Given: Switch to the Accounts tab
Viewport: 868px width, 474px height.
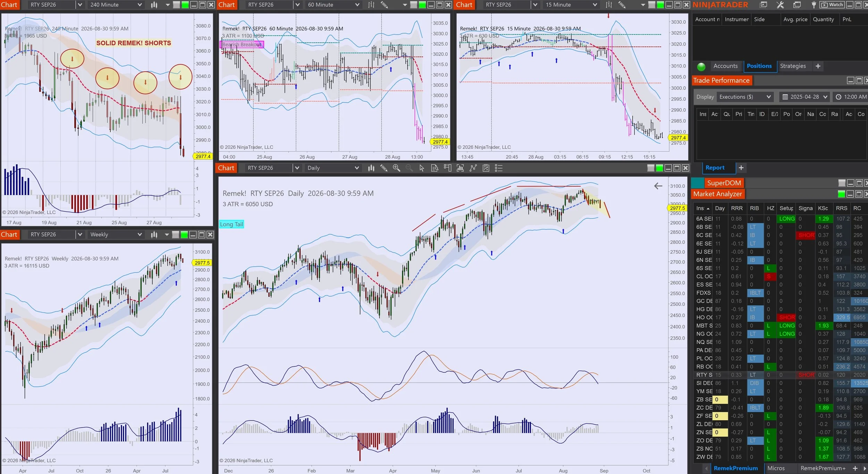Looking at the screenshot, I should tap(725, 66).
